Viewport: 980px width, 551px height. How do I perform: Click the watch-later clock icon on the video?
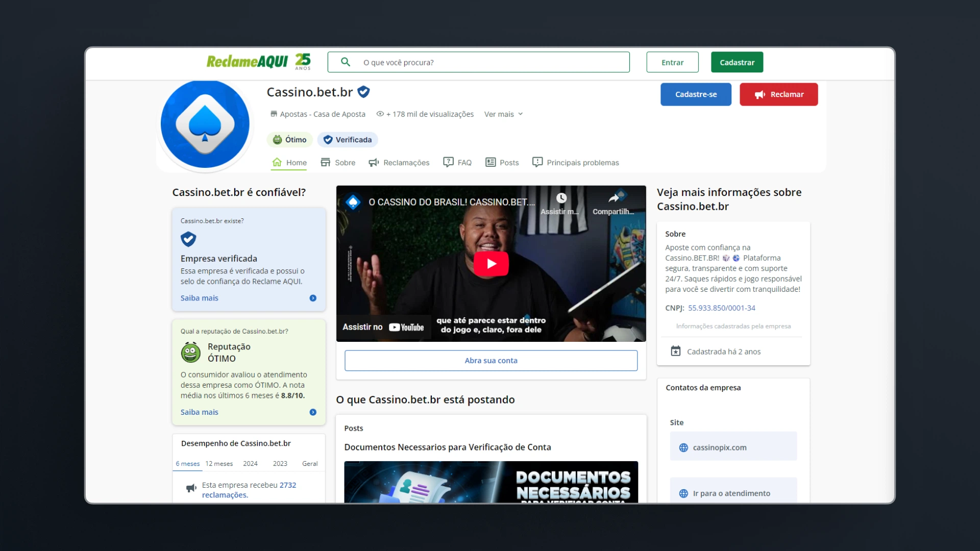(x=562, y=198)
